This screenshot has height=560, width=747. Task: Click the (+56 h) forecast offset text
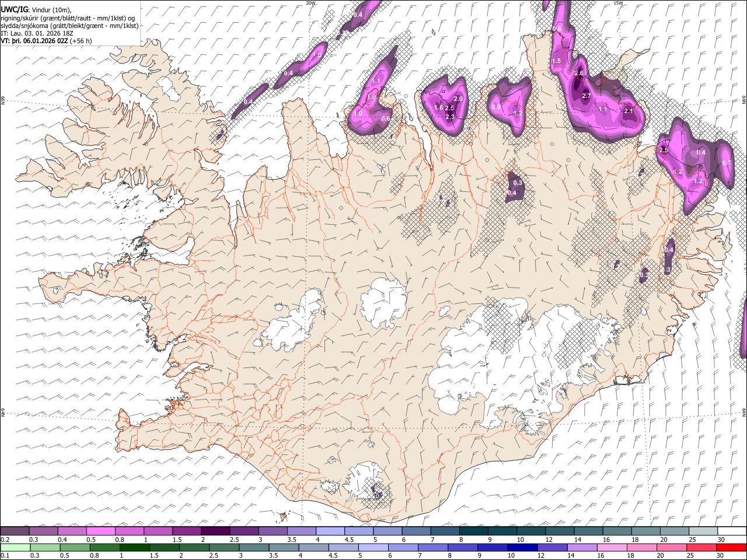[x=81, y=41]
